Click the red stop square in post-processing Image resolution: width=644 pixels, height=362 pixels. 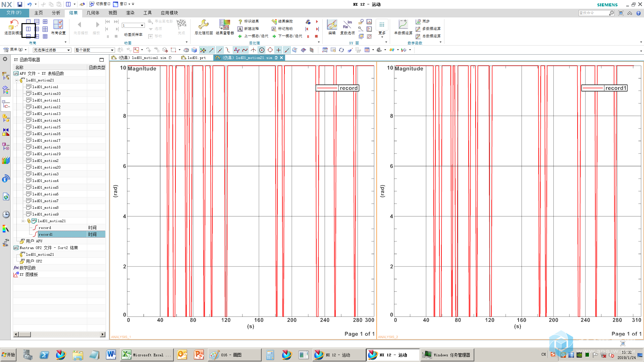(316, 36)
